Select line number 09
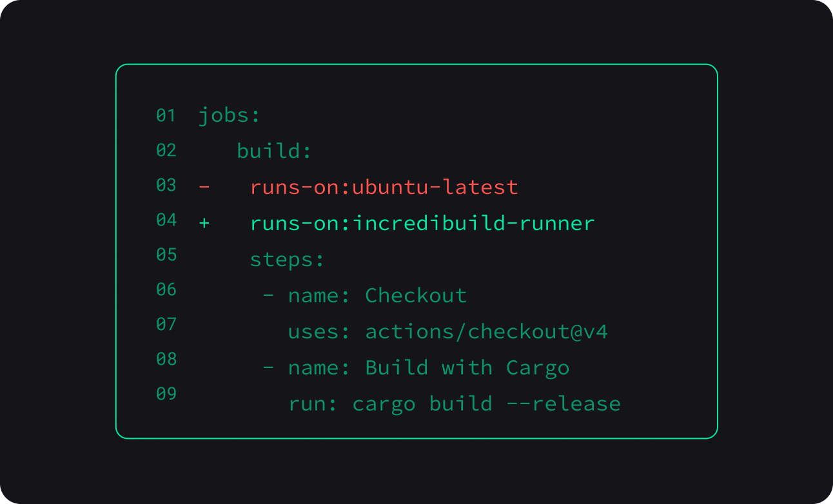 (x=166, y=394)
